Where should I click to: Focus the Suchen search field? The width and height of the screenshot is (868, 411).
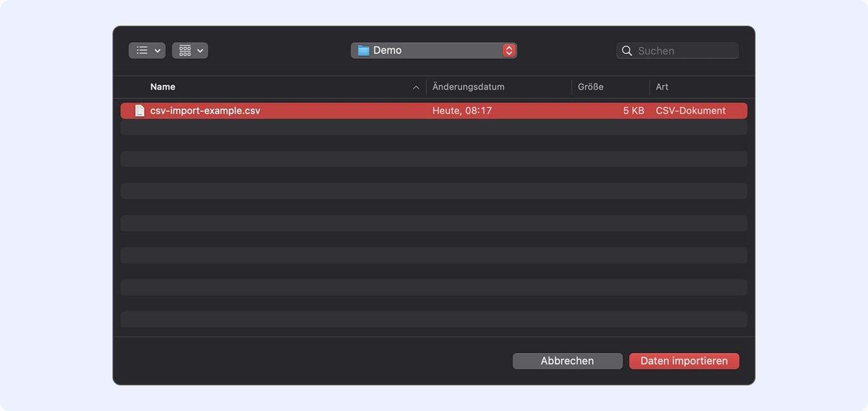click(677, 51)
